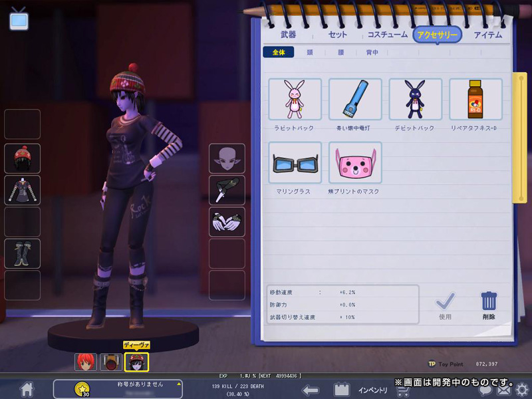Select the マリングラス goggles item

(295, 163)
